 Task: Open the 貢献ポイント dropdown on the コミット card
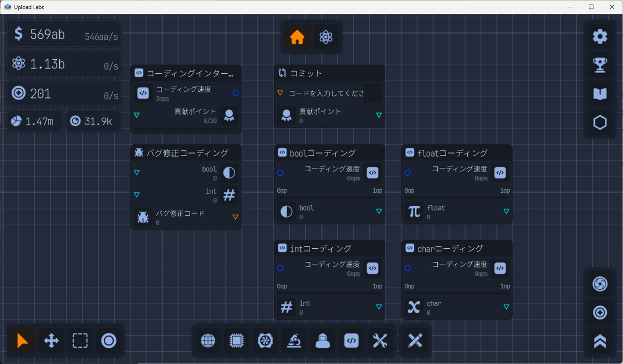378,115
